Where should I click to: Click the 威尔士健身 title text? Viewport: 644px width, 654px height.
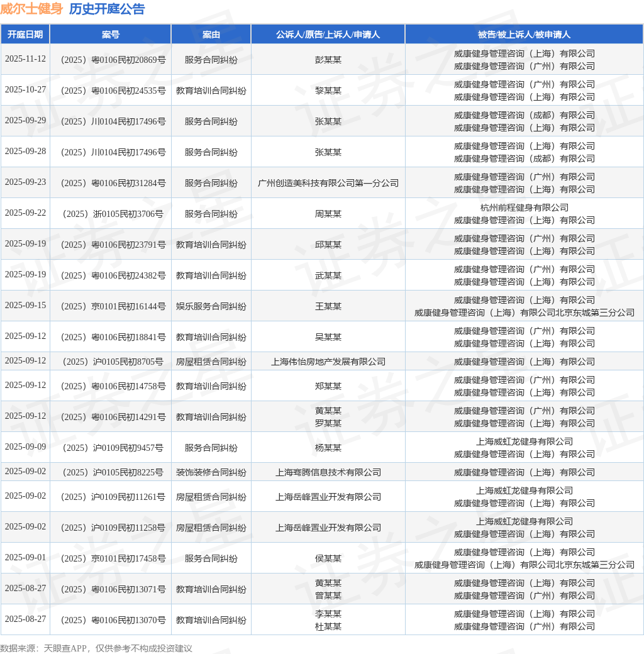pos(31,9)
